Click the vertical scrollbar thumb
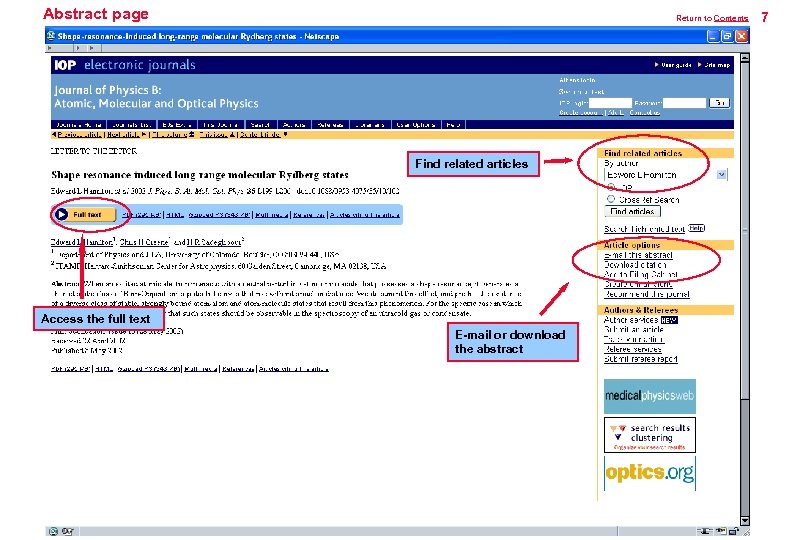The image size is (794, 540). pos(744,230)
